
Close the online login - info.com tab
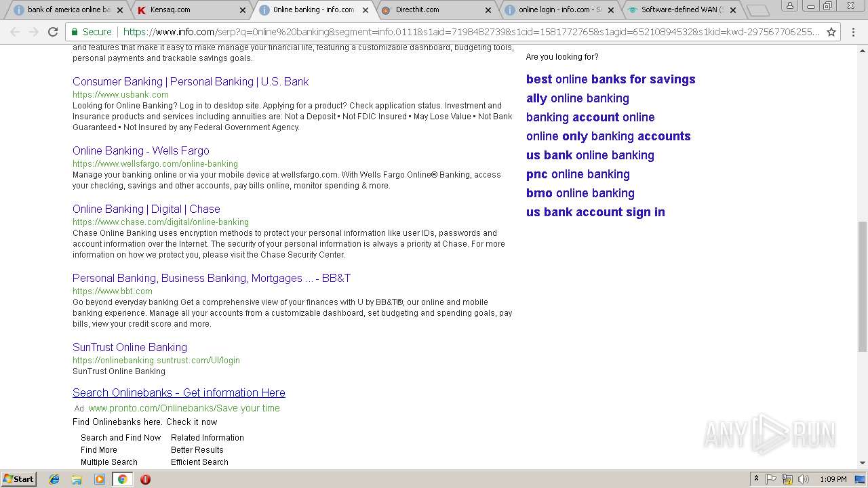coord(610,10)
